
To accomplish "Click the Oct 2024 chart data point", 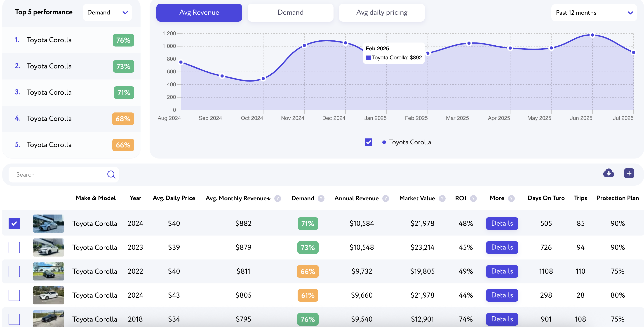I will tap(263, 79).
